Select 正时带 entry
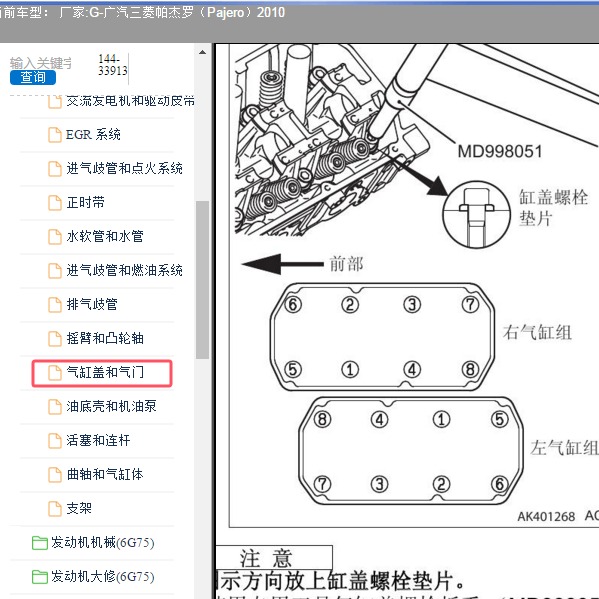 (x=85, y=202)
